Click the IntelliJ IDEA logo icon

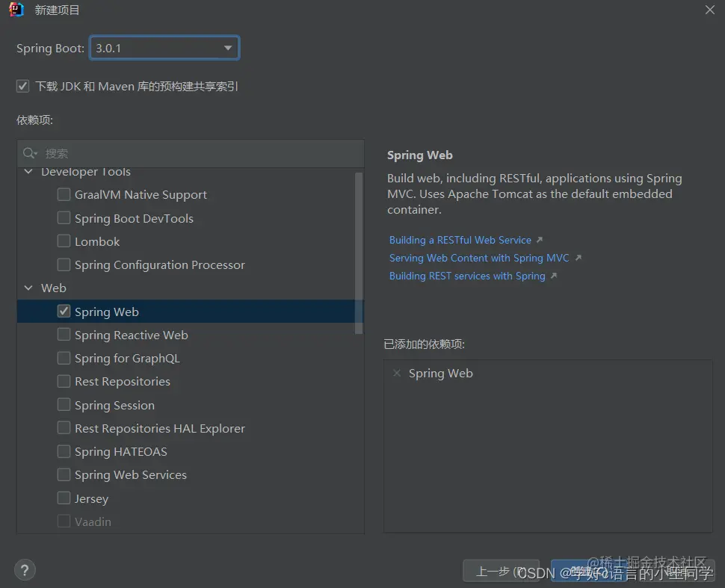[x=16, y=9]
